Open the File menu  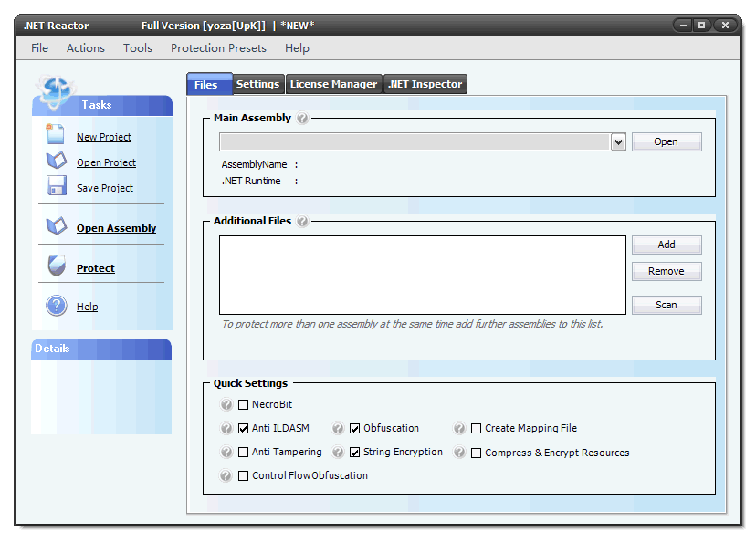click(x=39, y=48)
